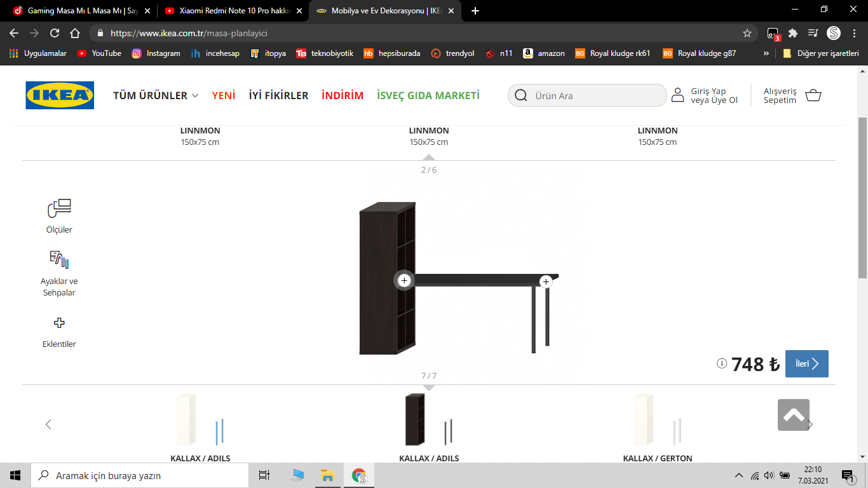Open the media control toolbar icon

click(813, 33)
